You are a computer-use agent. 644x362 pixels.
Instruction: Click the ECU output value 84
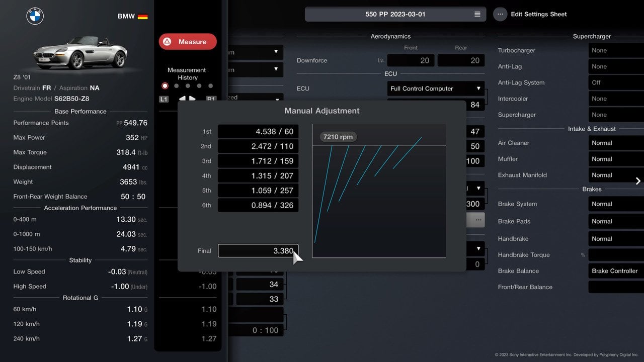[x=475, y=105]
